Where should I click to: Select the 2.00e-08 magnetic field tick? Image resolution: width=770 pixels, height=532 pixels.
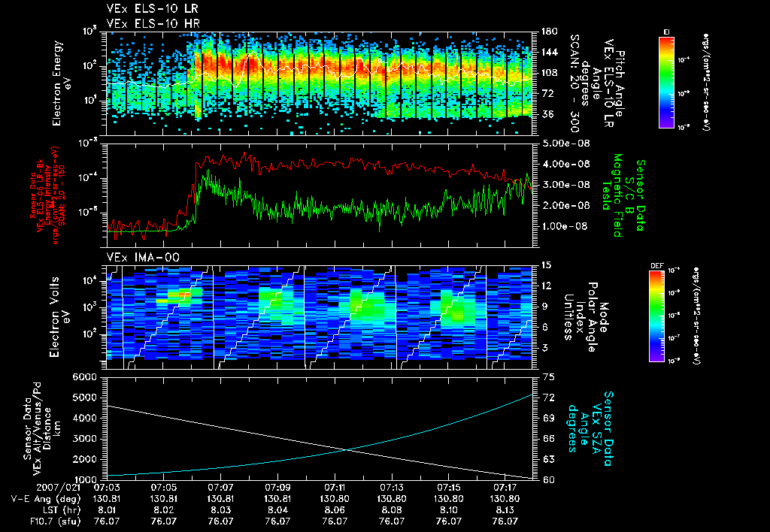[565, 206]
